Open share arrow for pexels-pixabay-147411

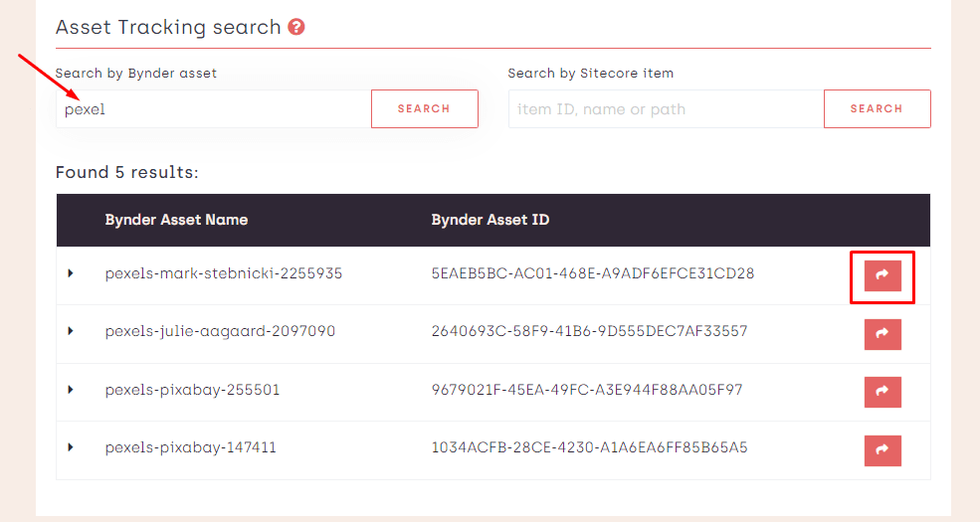point(882,450)
